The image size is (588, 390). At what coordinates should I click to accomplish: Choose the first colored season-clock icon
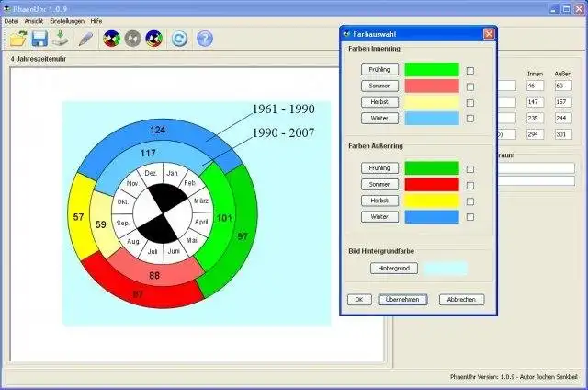point(112,39)
